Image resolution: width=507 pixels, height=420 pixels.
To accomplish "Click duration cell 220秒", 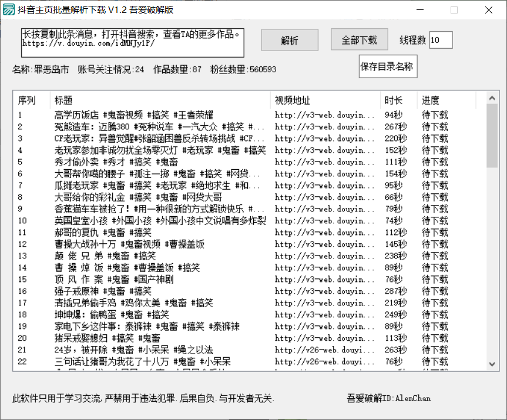I will coord(395,139).
